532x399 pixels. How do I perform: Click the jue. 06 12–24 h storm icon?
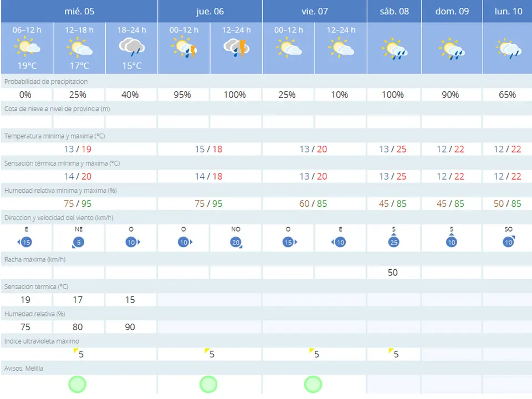coord(236,48)
